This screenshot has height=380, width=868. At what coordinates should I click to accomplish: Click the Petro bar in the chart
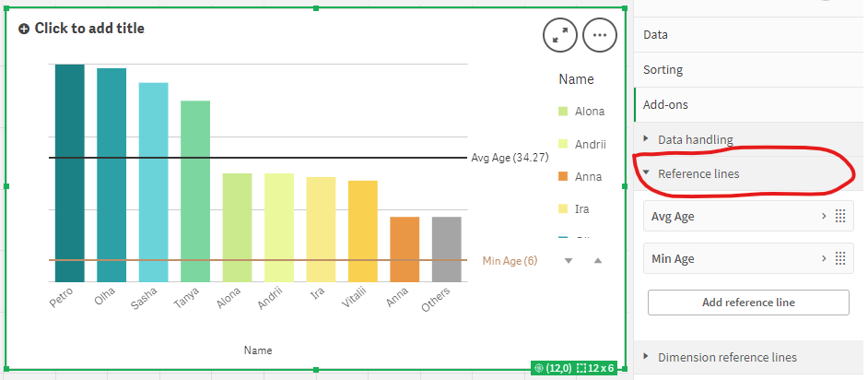pos(69,173)
